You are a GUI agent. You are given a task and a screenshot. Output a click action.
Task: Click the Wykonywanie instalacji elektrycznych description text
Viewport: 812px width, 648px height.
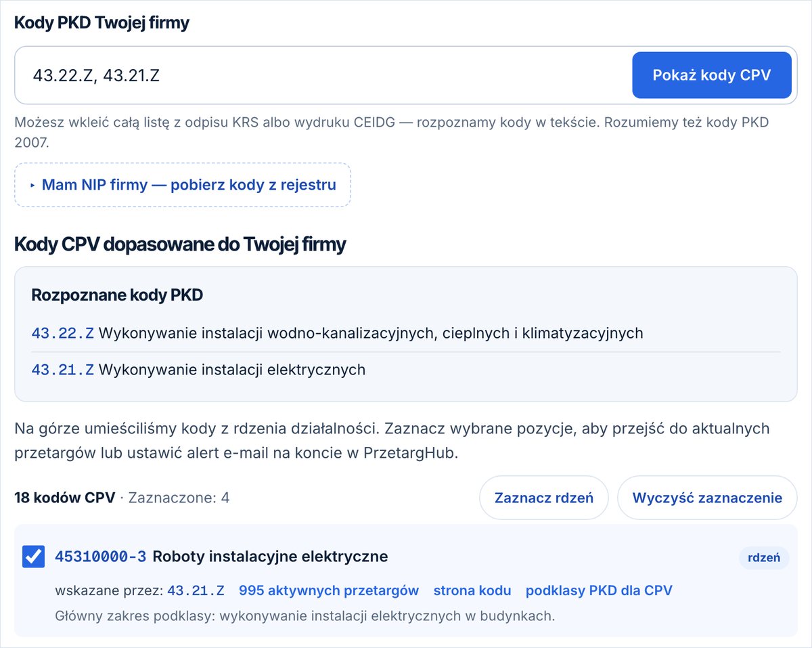click(x=232, y=370)
